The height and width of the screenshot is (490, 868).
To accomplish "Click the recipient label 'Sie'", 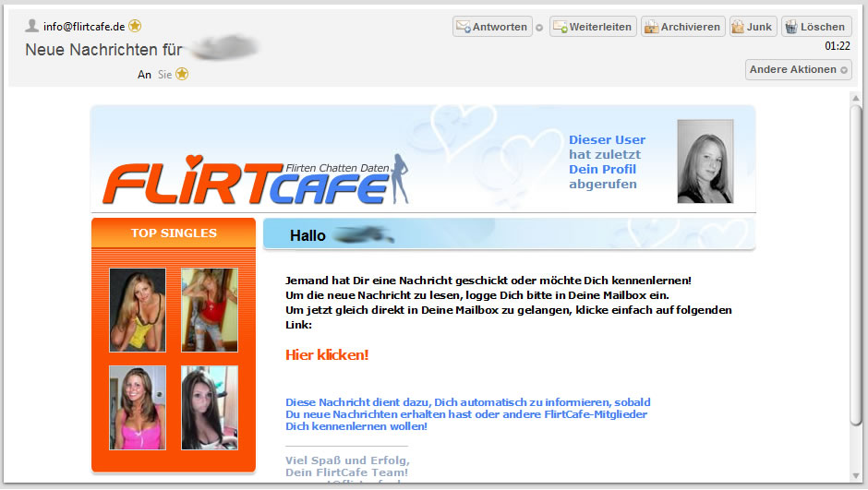I will pos(164,75).
